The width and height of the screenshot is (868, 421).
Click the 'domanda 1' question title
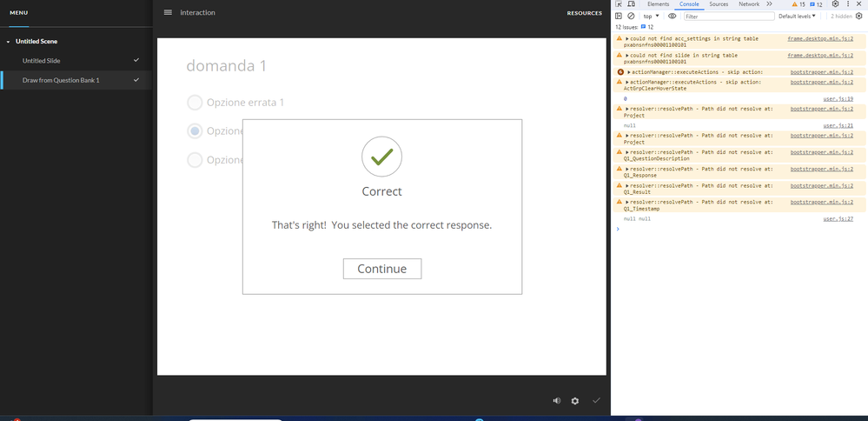(227, 66)
